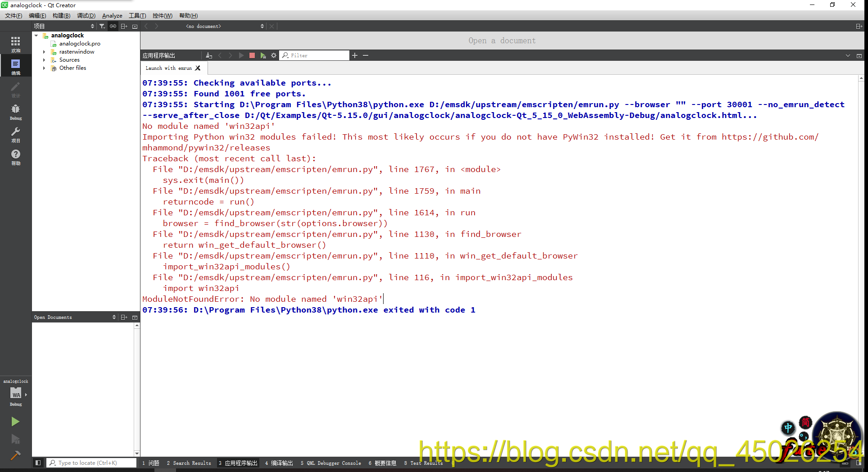The image size is (868, 472).
Task: Stop the running application with red square
Action: point(252,55)
